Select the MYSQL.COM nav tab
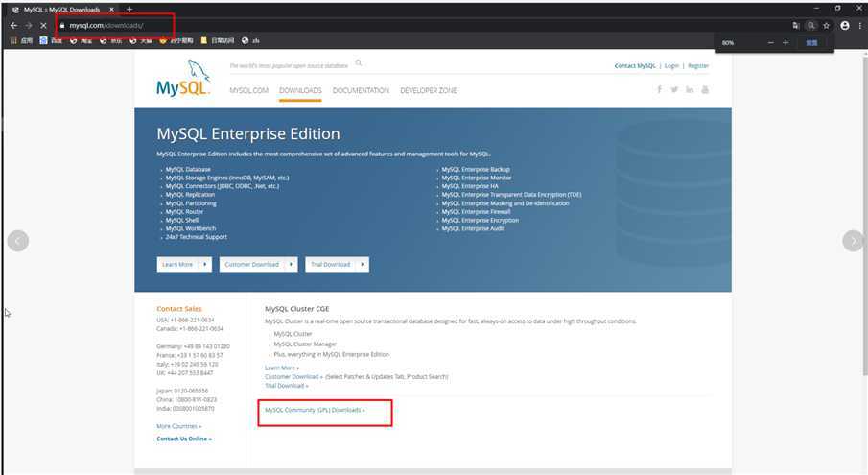Screen dimensions: 868x475 tap(248, 90)
